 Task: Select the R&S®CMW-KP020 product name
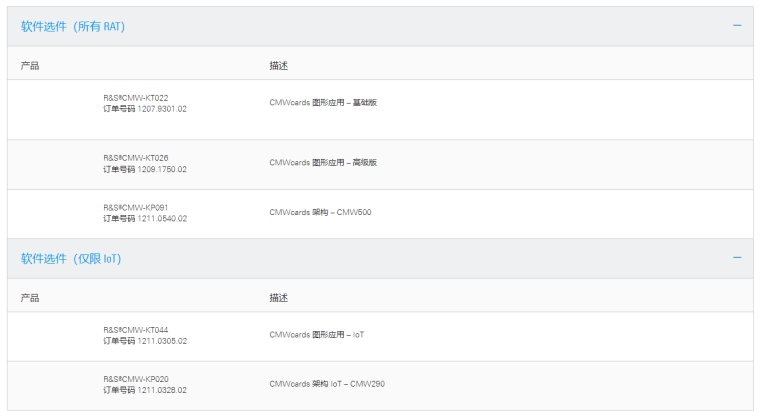click(136, 380)
